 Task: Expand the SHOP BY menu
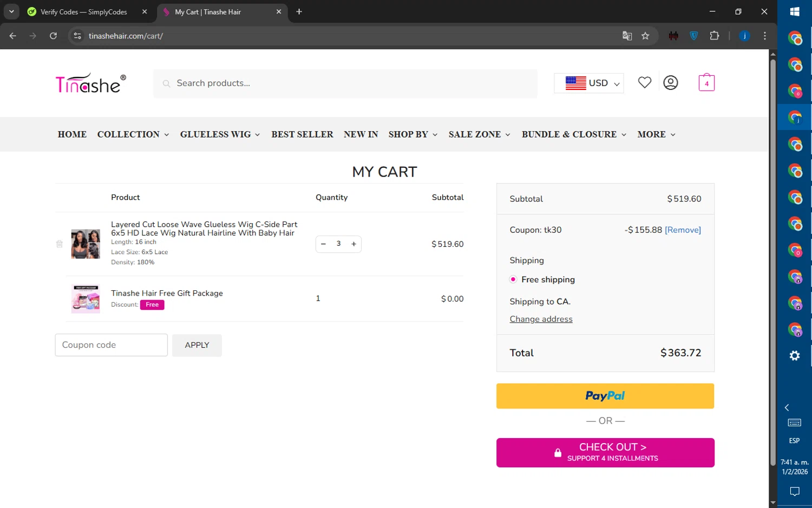[413, 134]
